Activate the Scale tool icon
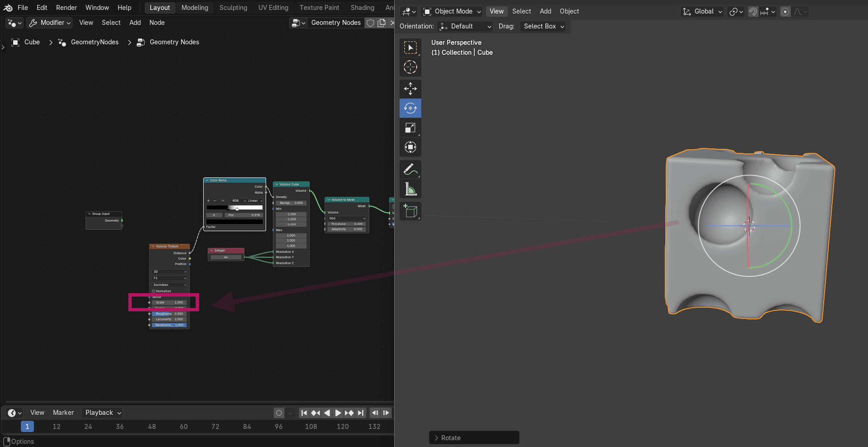The image size is (868, 447). (410, 128)
